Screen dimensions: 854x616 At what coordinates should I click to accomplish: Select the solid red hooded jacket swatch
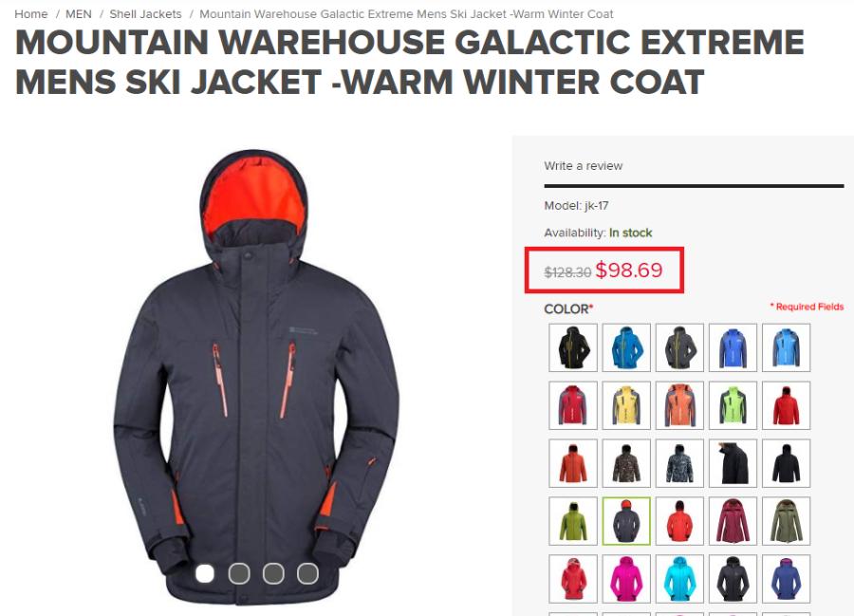pos(787,406)
